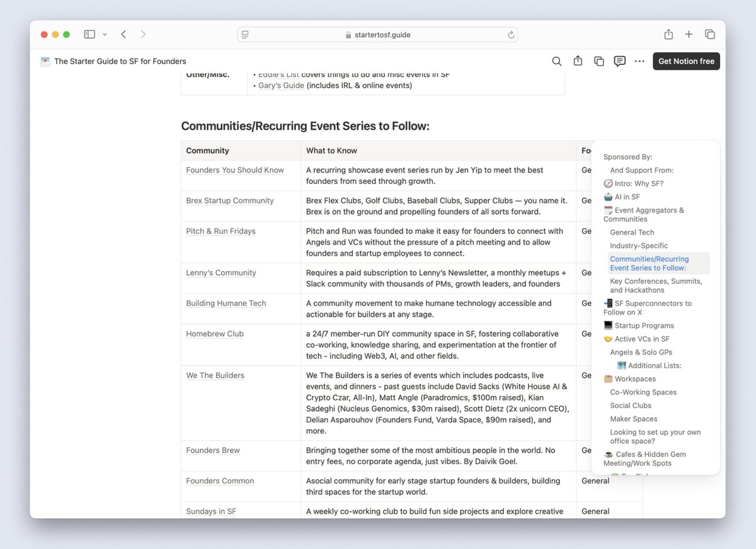Go to Active VCs in SF entry
756x549 pixels.
click(636, 339)
